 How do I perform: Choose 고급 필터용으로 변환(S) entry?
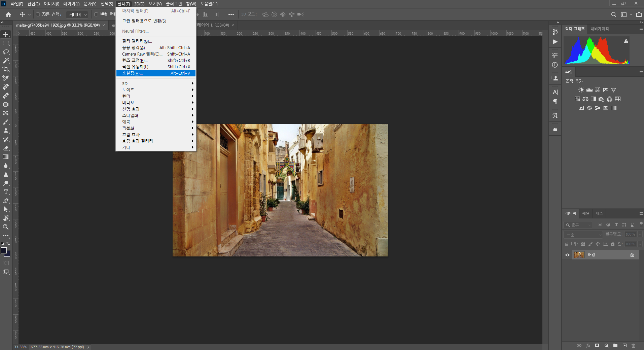(x=156, y=21)
